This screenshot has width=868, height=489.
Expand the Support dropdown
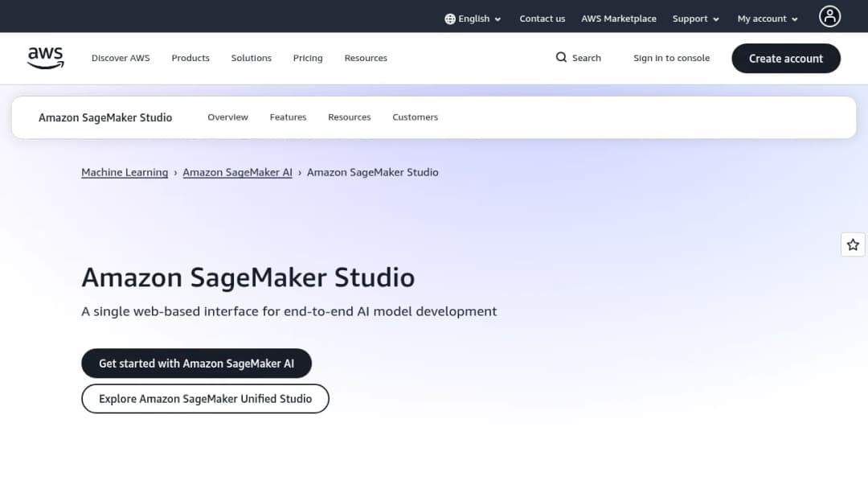tap(696, 18)
